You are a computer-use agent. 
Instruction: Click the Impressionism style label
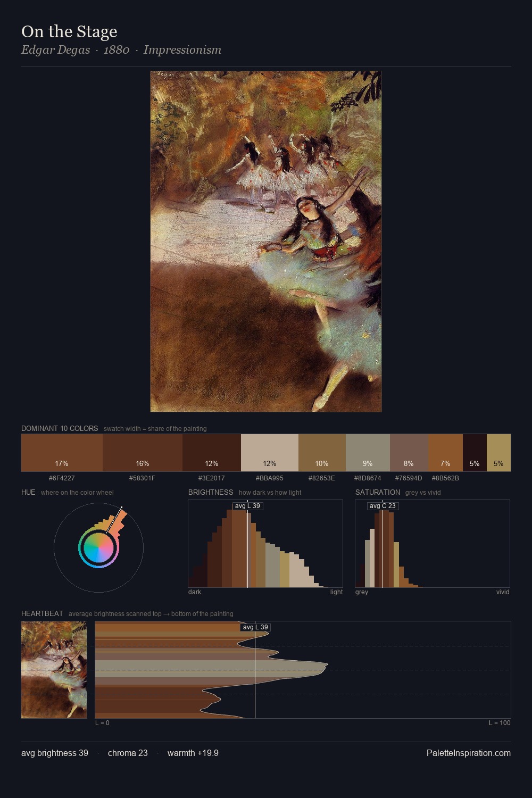click(x=182, y=50)
